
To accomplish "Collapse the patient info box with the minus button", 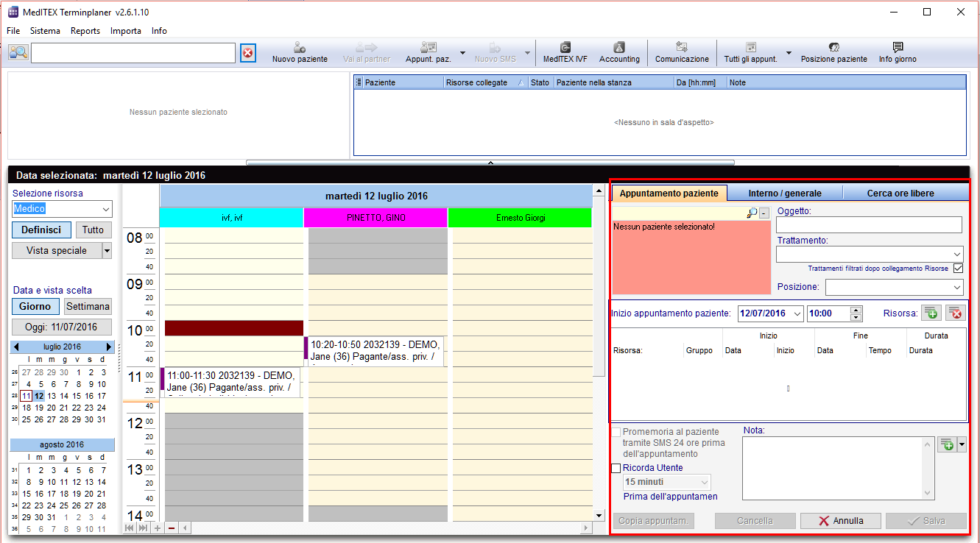I will coord(764,213).
